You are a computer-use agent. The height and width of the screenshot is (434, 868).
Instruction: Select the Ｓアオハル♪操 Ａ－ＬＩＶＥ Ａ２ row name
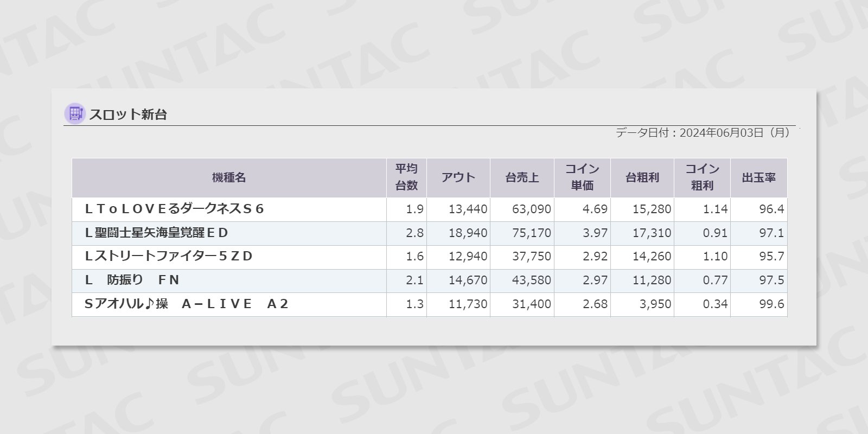[186, 304]
